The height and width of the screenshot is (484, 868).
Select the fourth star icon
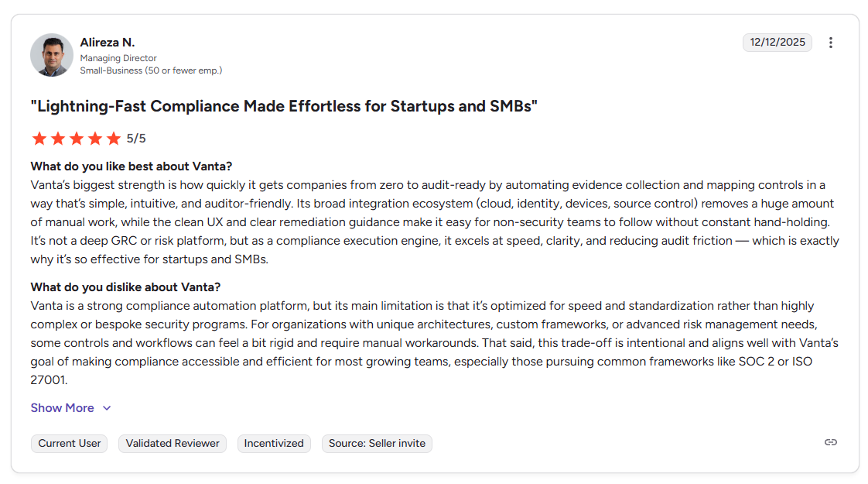[x=94, y=138]
